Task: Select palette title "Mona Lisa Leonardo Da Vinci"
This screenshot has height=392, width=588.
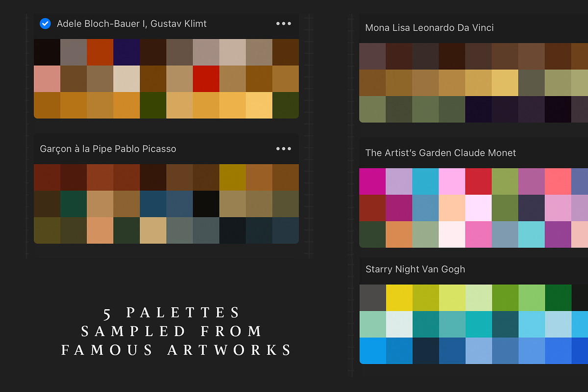Action: (x=429, y=28)
